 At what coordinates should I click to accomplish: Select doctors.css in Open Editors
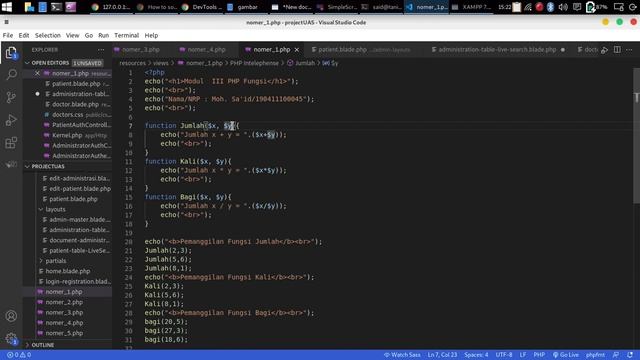point(67,115)
